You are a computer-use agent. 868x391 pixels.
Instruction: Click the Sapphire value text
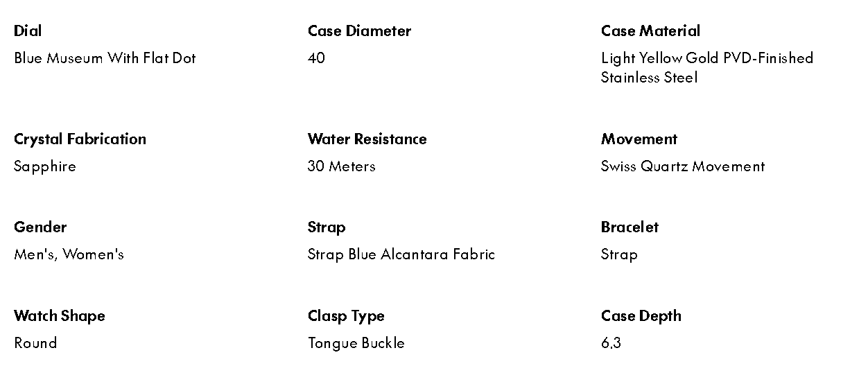tap(45, 166)
